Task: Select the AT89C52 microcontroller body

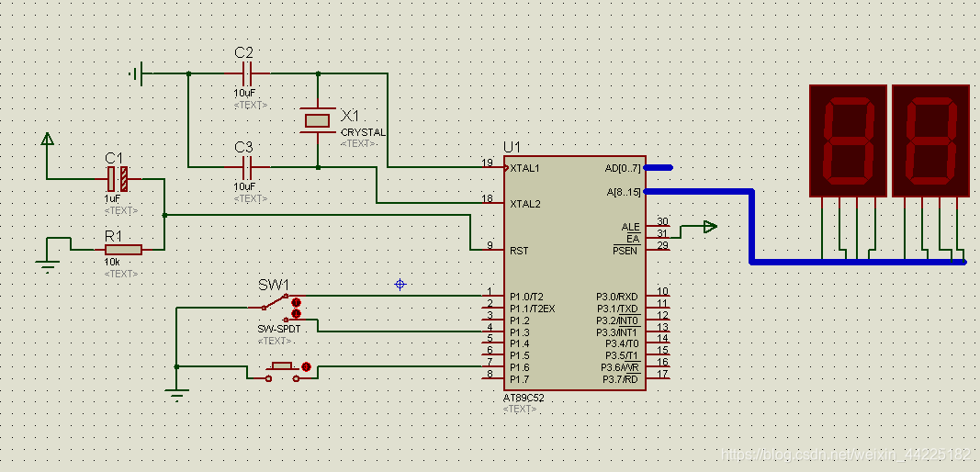Action: (x=574, y=273)
